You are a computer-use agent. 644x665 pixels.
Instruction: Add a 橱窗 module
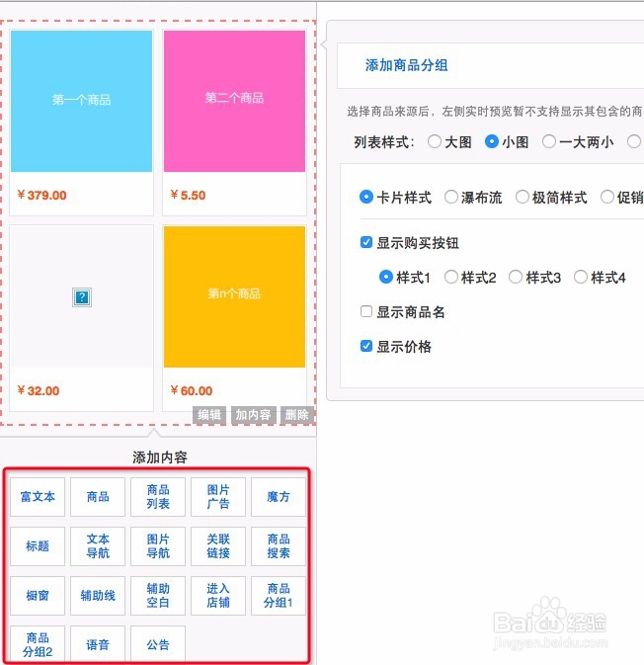click(x=38, y=596)
